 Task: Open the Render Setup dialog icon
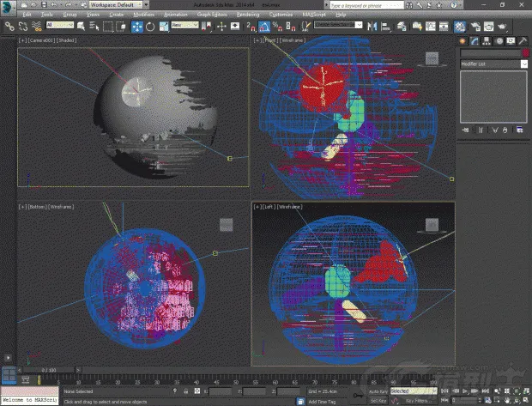[x=475, y=27]
